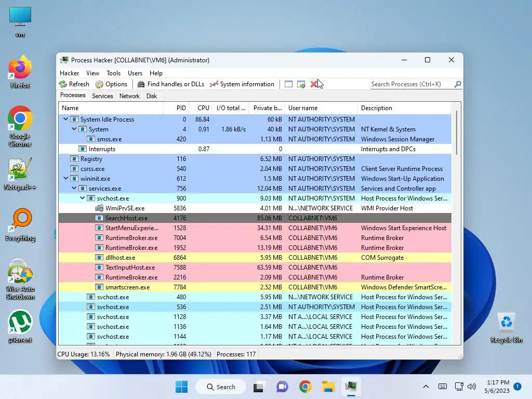Viewport: 532px width, 399px height.
Task: Open Notepad++ desktop shortcut
Action: click(x=20, y=174)
